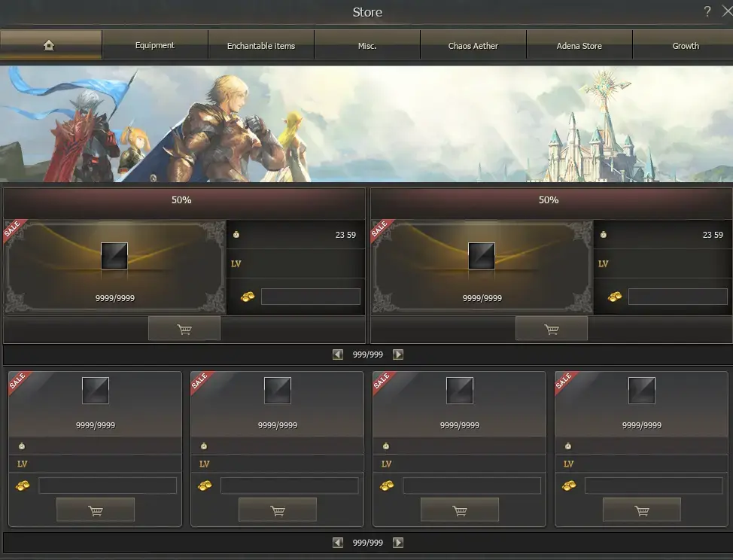
Task: Click LV label in left featured offer
Action: point(236,263)
